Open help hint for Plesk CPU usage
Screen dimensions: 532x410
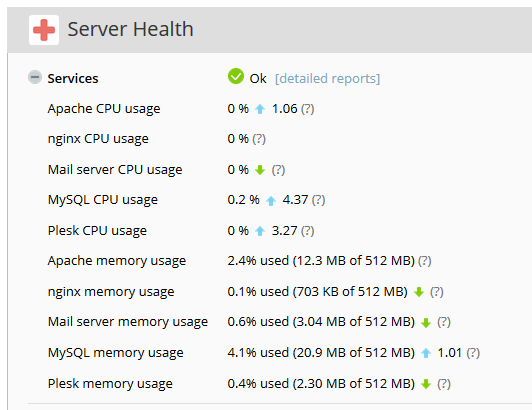pos(308,231)
